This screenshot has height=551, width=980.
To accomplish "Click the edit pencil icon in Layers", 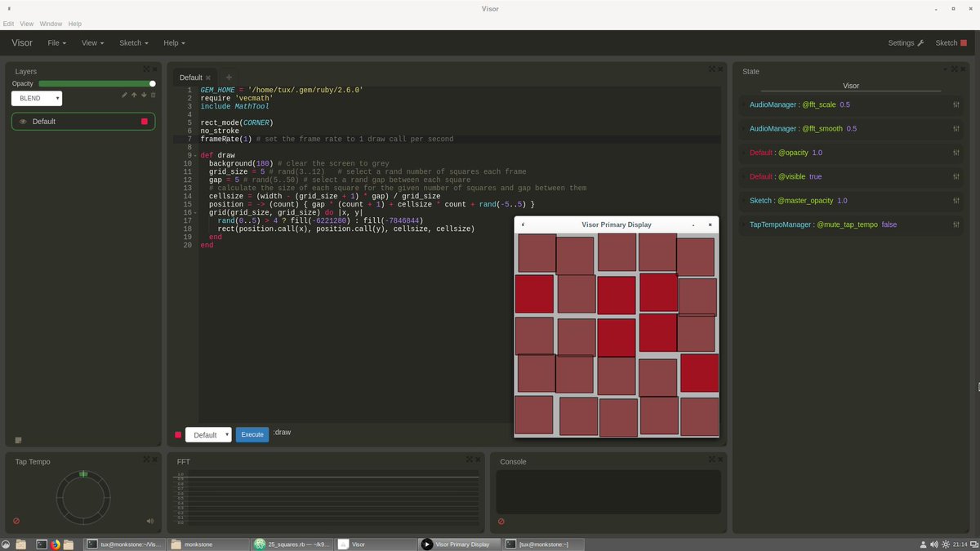I will point(124,95).
